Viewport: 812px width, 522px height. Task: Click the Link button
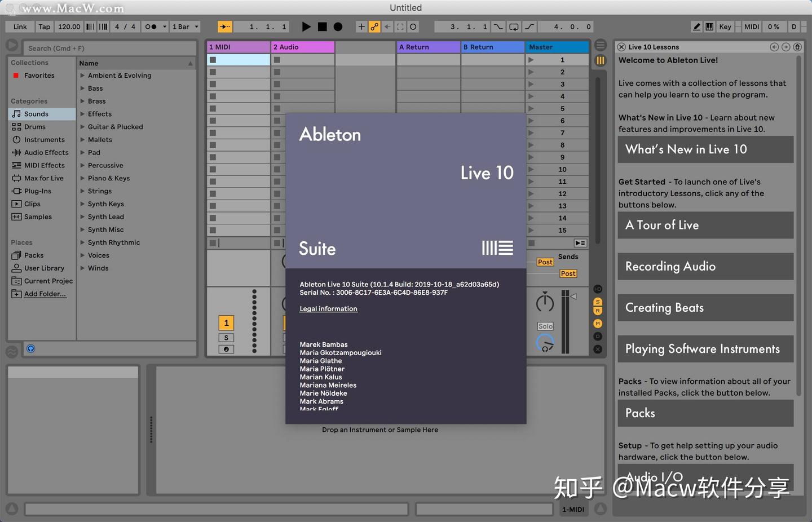[x=20, y=26]
